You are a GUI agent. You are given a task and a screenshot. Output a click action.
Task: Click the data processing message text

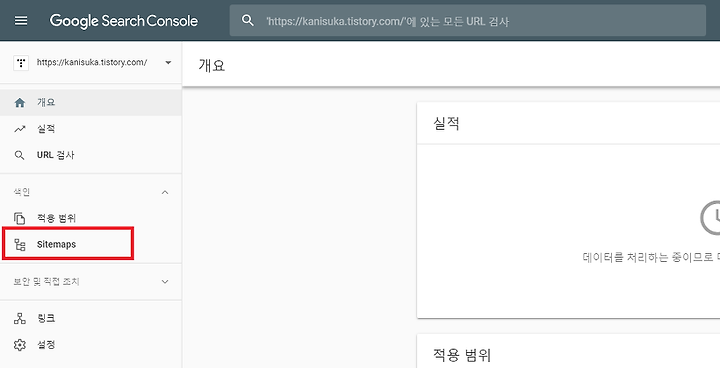pos(651,257)
